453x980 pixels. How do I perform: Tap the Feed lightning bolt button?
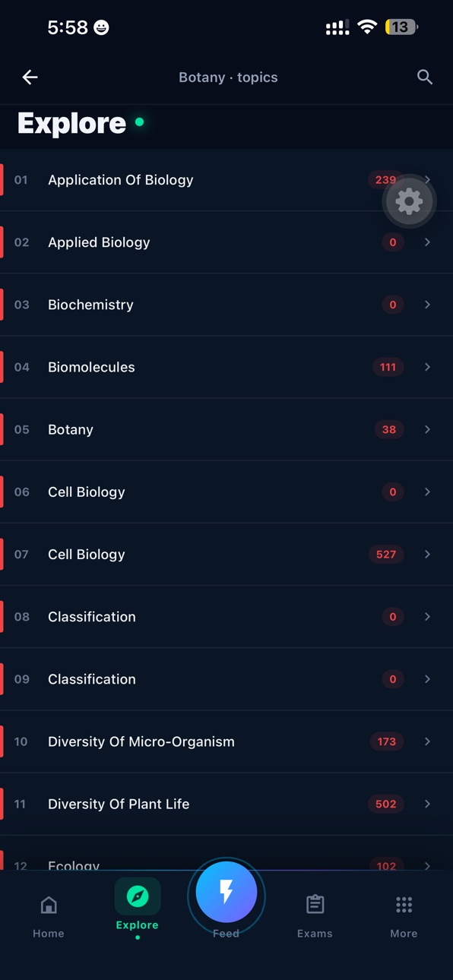[x=226, y=893]
